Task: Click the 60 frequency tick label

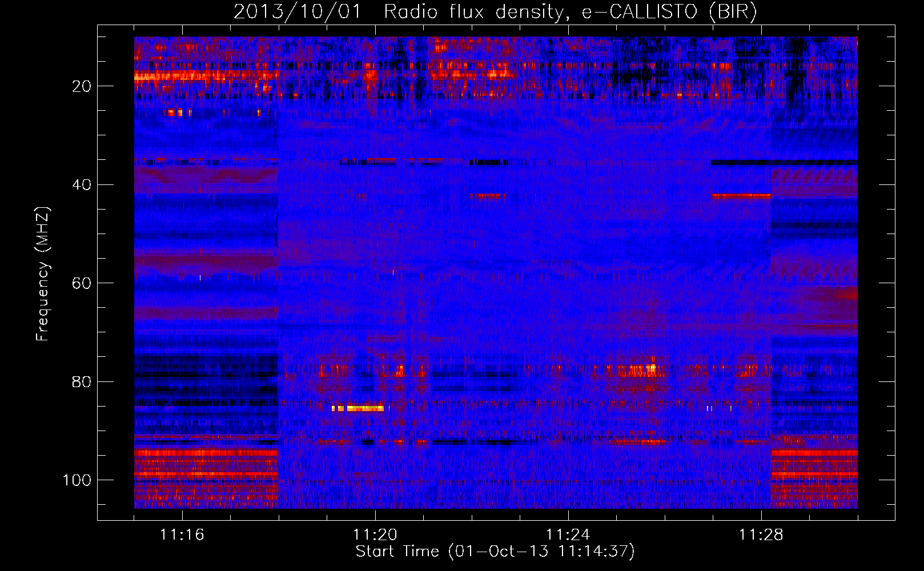Action: pos(82,283)
